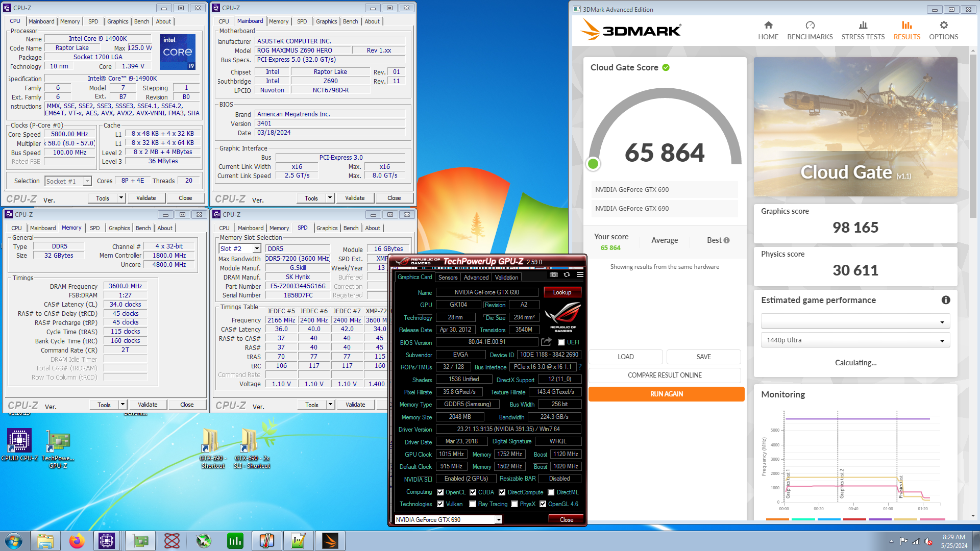Toggle the OpenGL 4.6 checkbox
The width and height of the screenshot is (980, 551).
coord(543,504)
